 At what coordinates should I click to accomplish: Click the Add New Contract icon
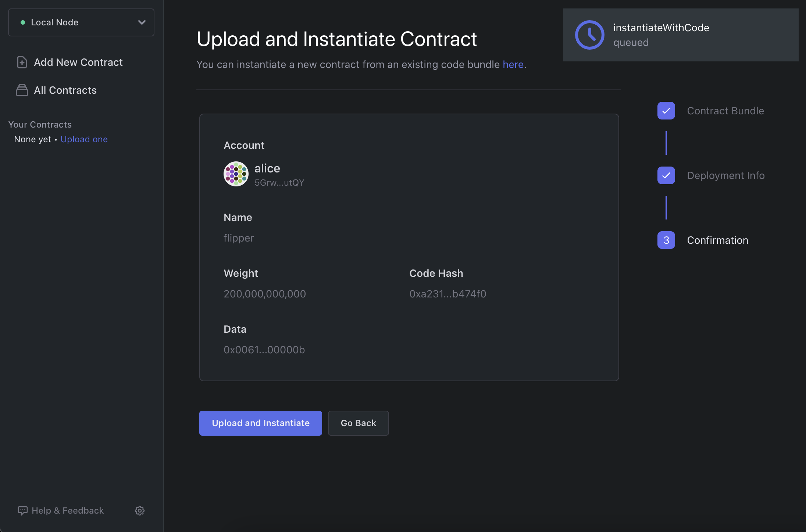coord(21,62)
